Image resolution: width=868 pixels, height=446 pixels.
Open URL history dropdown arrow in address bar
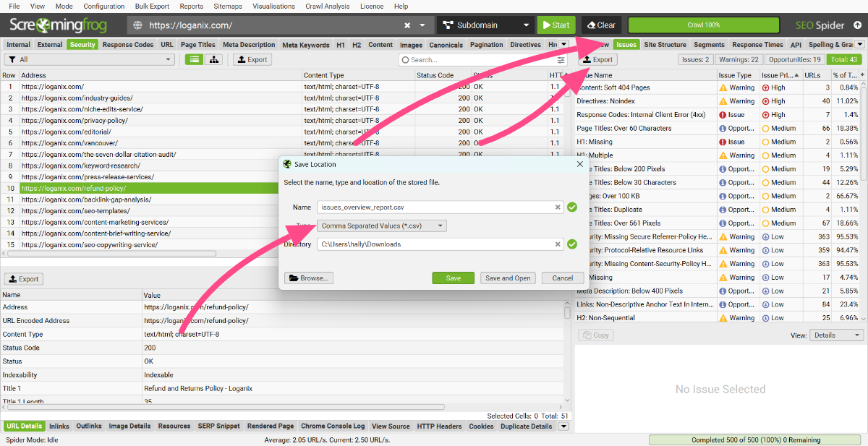click(422, 25)
